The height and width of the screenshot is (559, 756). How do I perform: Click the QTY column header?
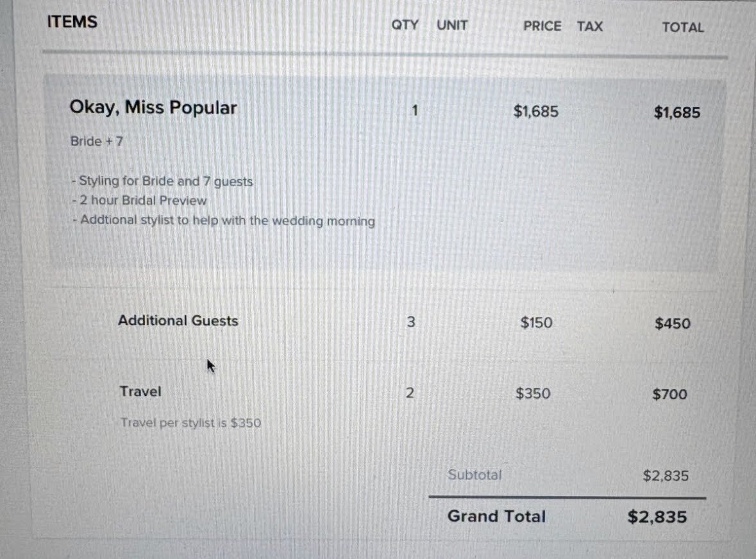405,24
